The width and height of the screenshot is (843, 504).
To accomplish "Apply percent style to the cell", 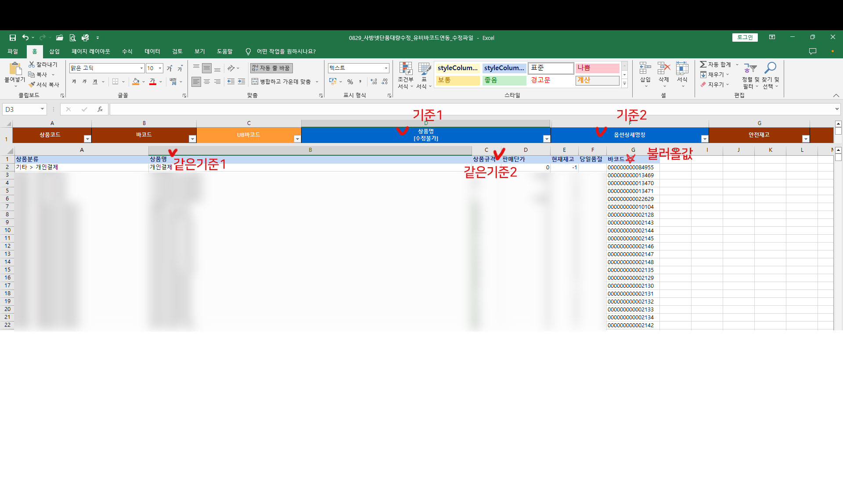I will [350, 82].
